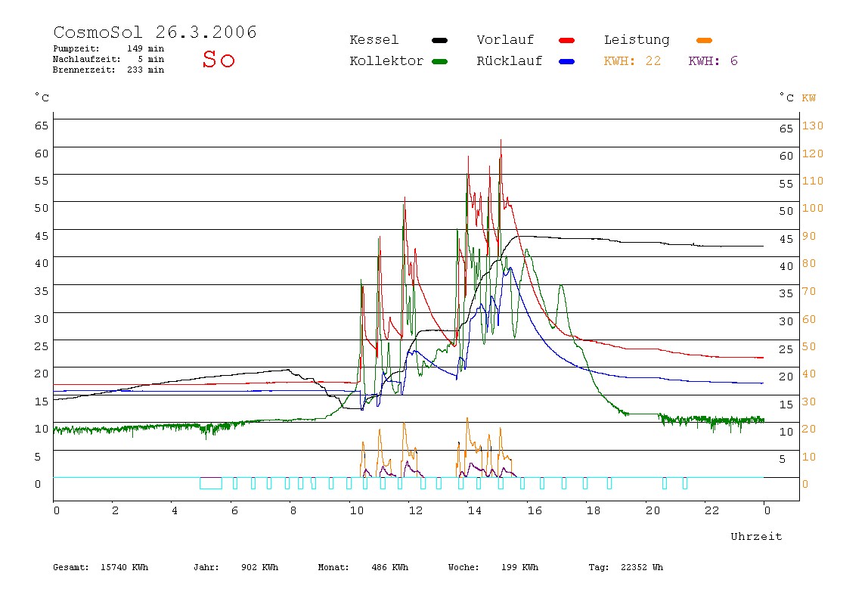The image size is (868, 614).
Task: Click hour 8 on the time axis
Action: pyautogui.click(x=293, y=510)
